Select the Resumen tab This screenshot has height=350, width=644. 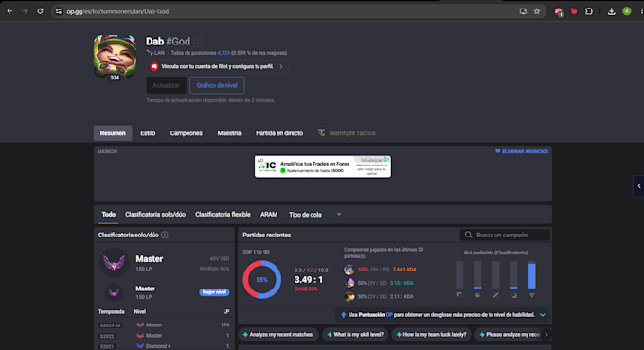[x=113, y=133]
